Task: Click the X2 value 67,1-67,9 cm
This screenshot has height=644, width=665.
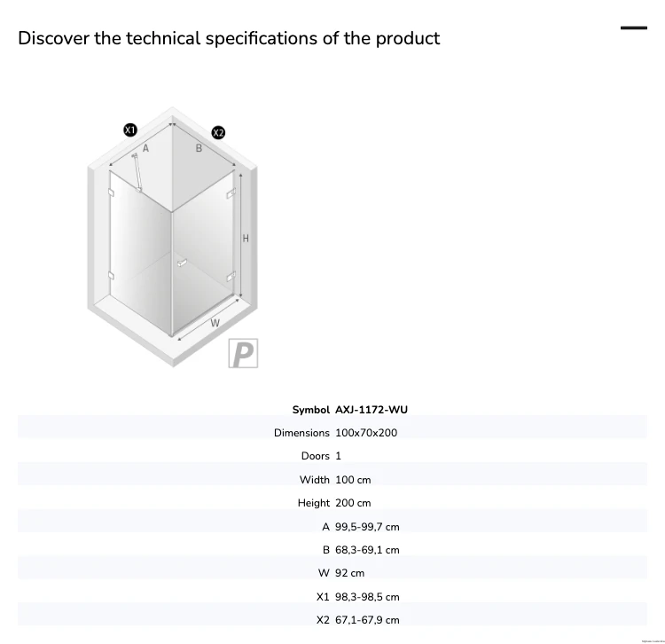Action: coord(367,620)
